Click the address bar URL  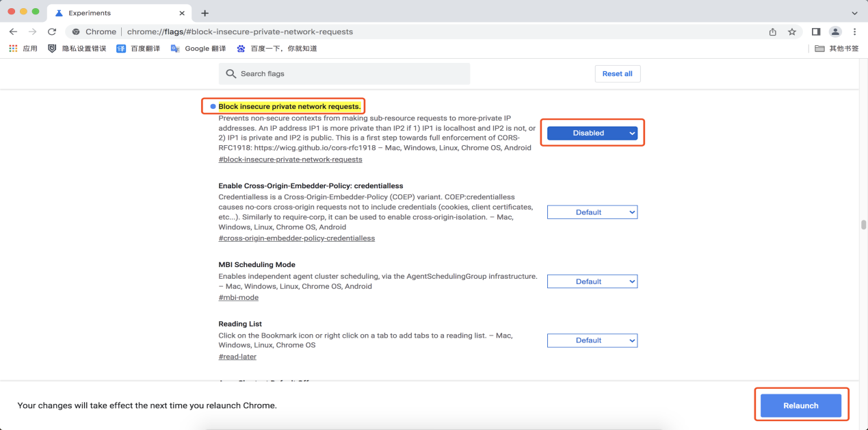[x=240, y=31]
